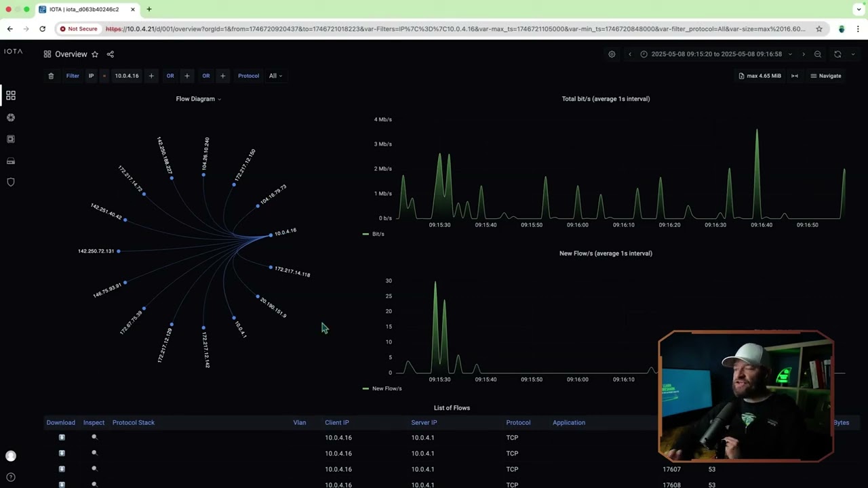
Task: Open the Protocol All dropdown
Action: [x=275, y=76]
